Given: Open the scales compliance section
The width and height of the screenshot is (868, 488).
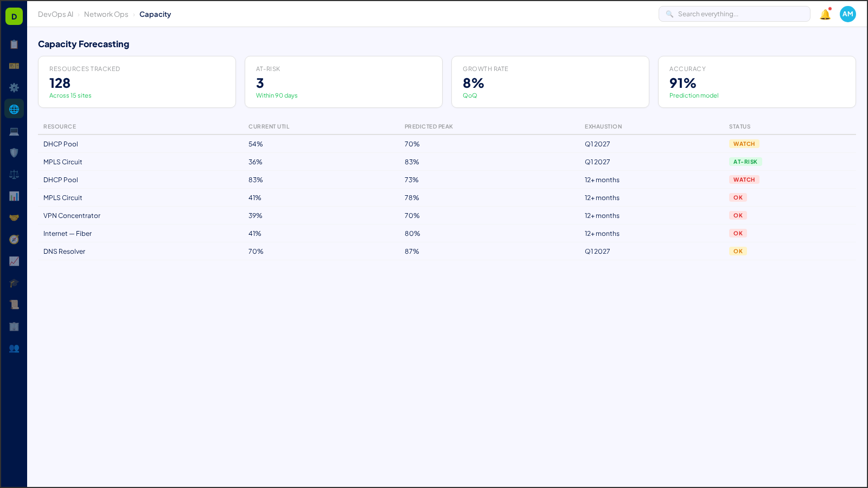Looking at the screenshot, I should pos(14,174).
